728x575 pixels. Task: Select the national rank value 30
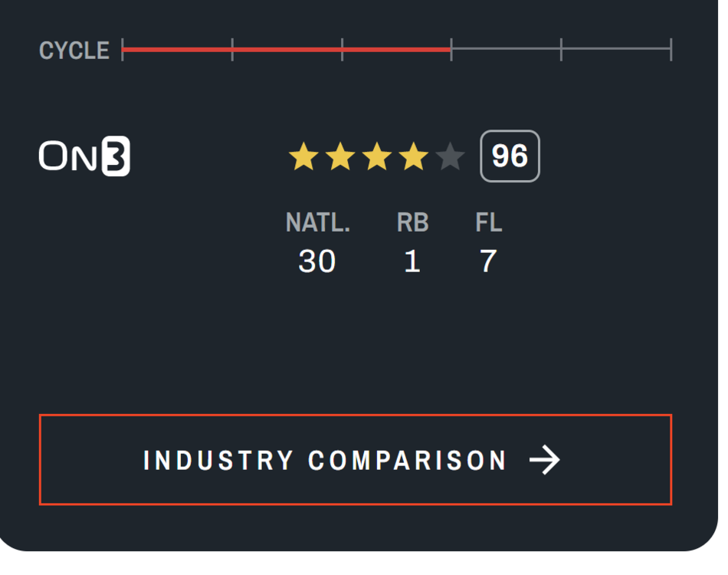[x=317, y=262]
